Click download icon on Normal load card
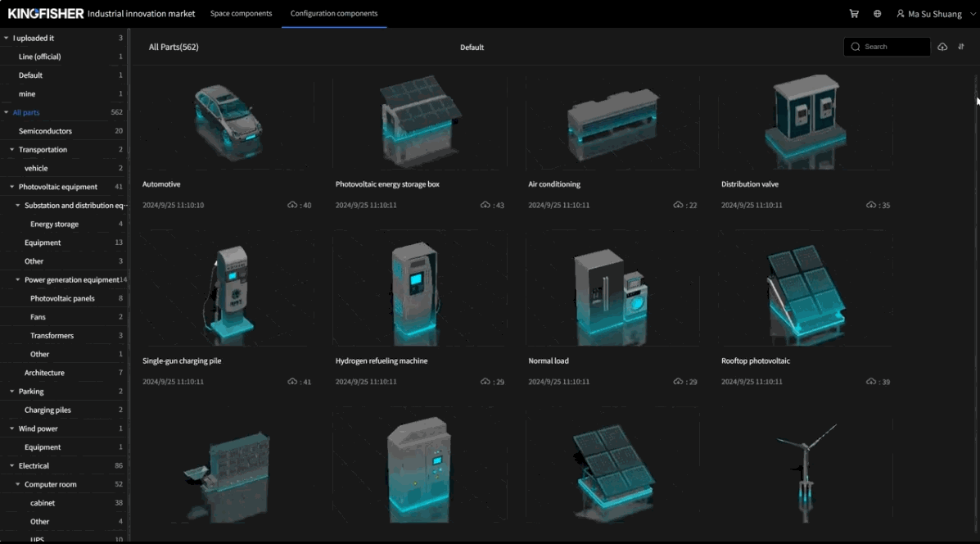Screen dimensions: 980x544 [678, 382]
